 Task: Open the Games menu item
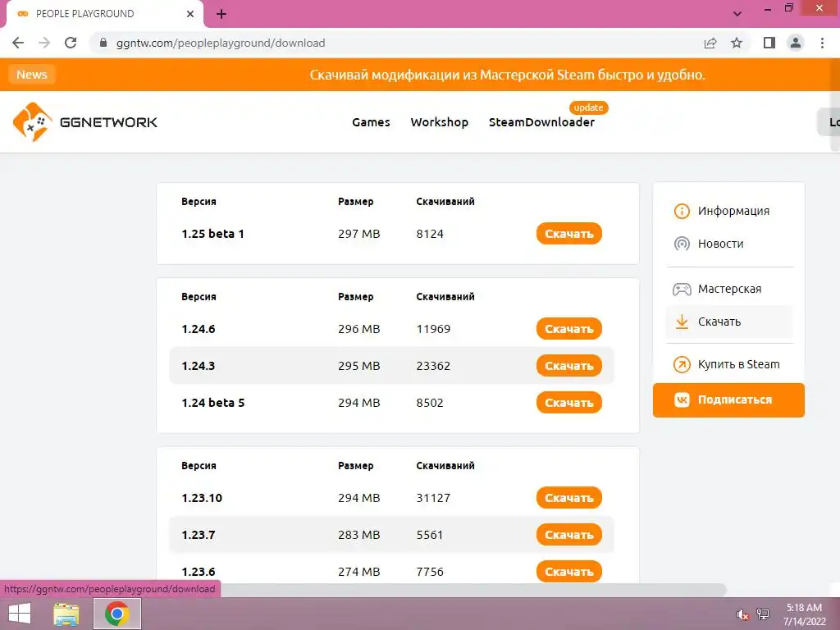pos(371,122)
